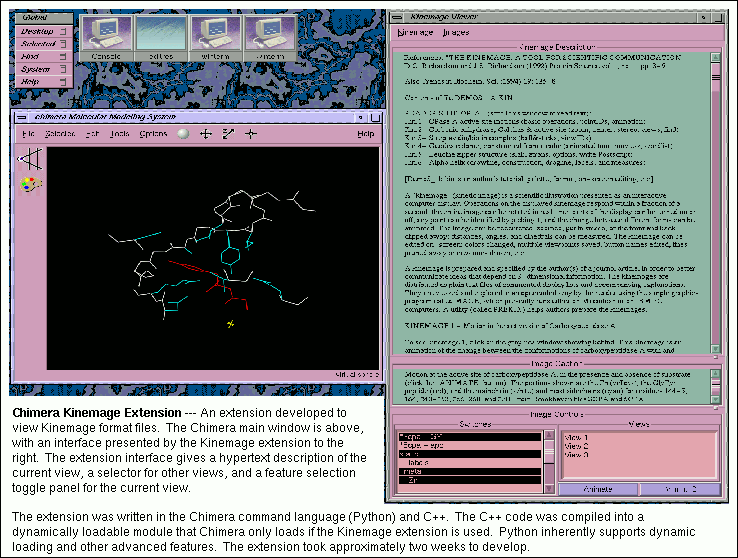Select the four-way move arrows tool
This screenshot has height=558, width=738.
206,134
